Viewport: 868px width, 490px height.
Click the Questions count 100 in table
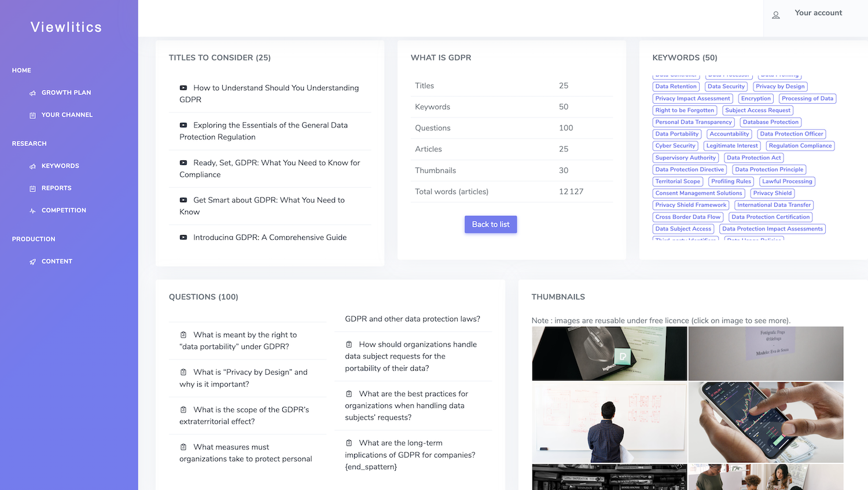click(566, 128)
